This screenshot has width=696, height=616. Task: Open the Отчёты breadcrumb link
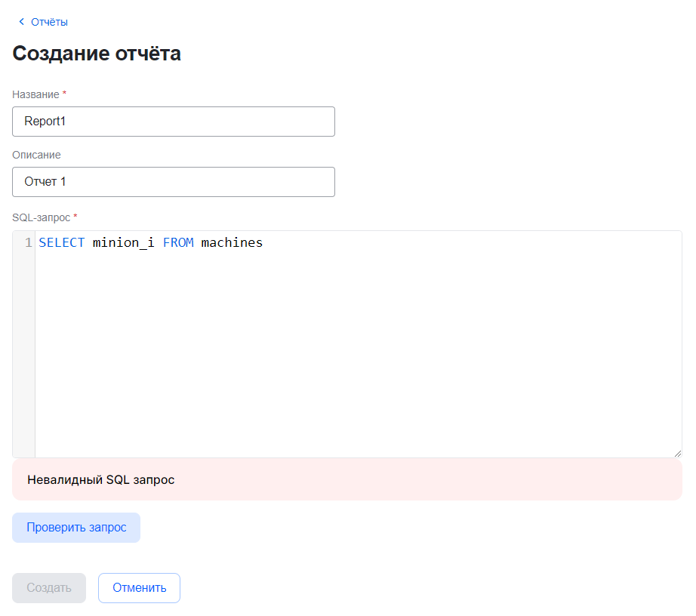click(49, 22)
